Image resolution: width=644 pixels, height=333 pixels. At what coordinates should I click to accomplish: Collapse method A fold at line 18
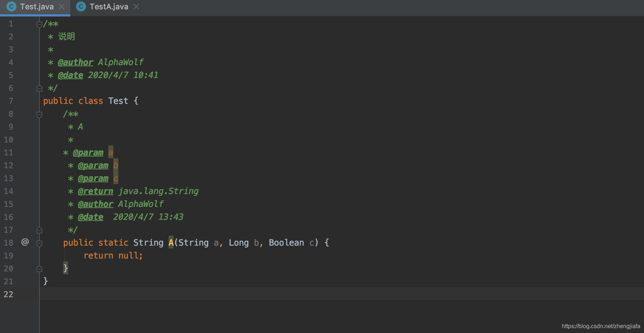pyautogui.click(x=39, y=243)
